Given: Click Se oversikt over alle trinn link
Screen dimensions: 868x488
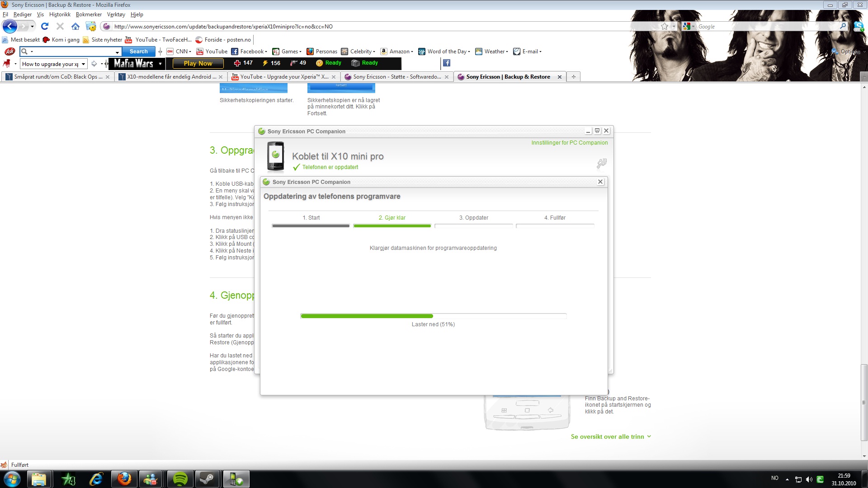Looking at the screenshot, I should (611, 436).
